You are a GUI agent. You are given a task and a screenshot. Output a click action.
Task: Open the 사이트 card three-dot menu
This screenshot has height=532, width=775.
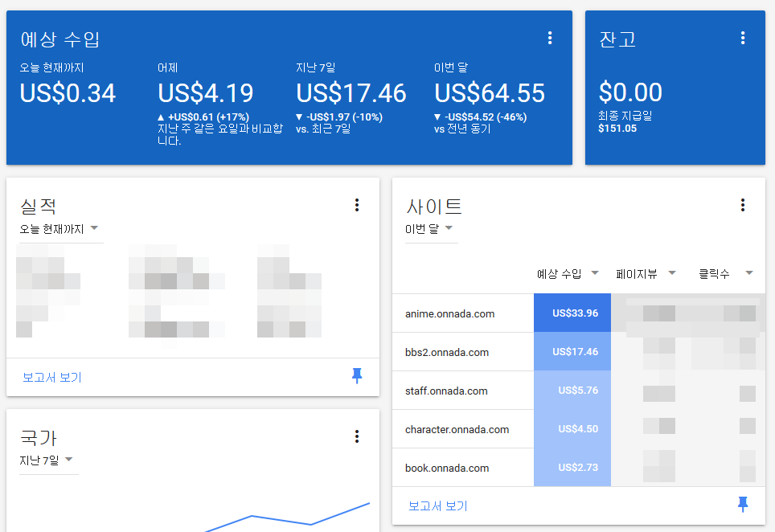point(743,205)
